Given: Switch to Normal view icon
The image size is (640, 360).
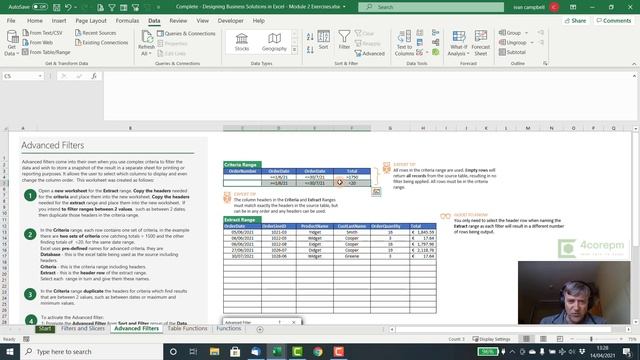Looking at the screenshot, I should click(527, 339).
